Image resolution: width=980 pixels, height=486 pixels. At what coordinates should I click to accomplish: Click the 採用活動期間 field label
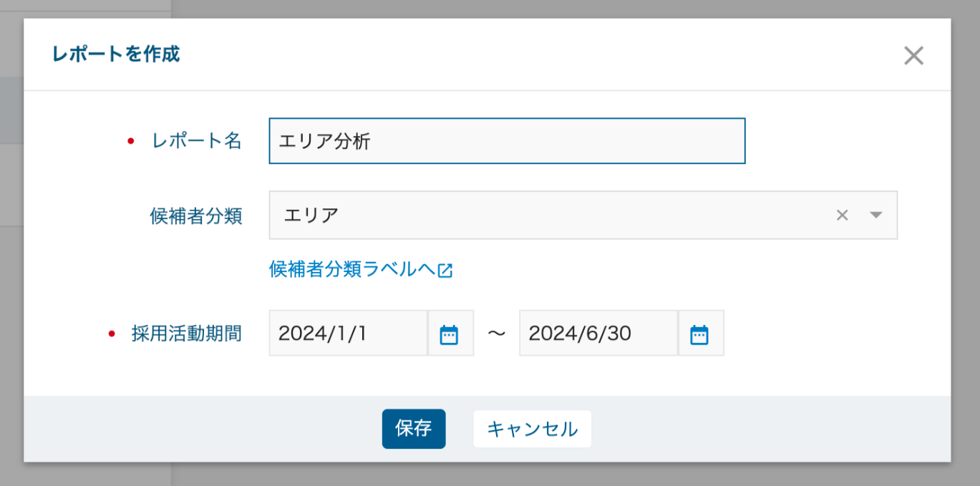186,334
